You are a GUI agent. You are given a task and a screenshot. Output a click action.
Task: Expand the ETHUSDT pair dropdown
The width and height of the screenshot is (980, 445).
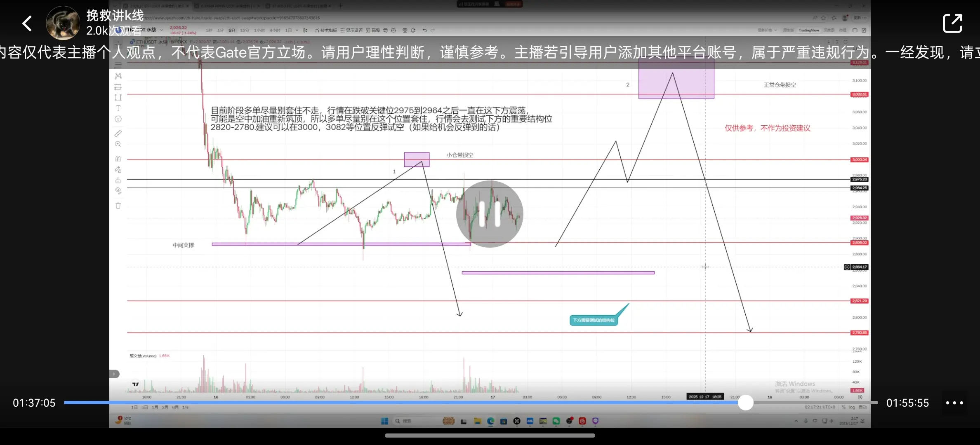point(162,30)
